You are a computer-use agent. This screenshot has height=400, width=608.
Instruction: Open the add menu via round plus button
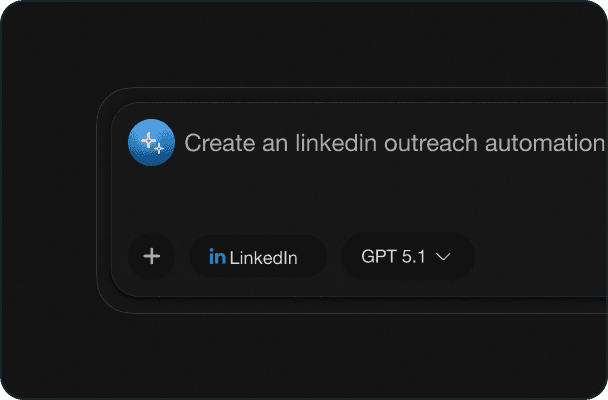152,256
